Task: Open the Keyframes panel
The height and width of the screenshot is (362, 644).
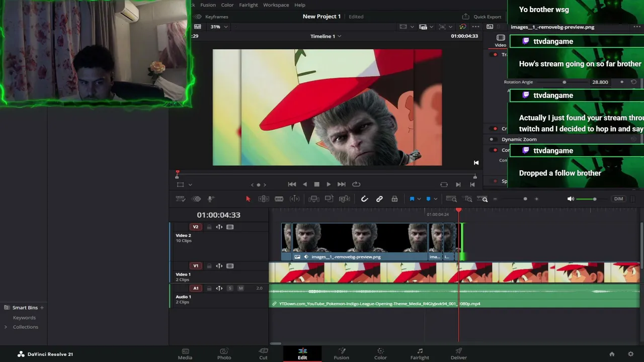Action: [212, 17]
